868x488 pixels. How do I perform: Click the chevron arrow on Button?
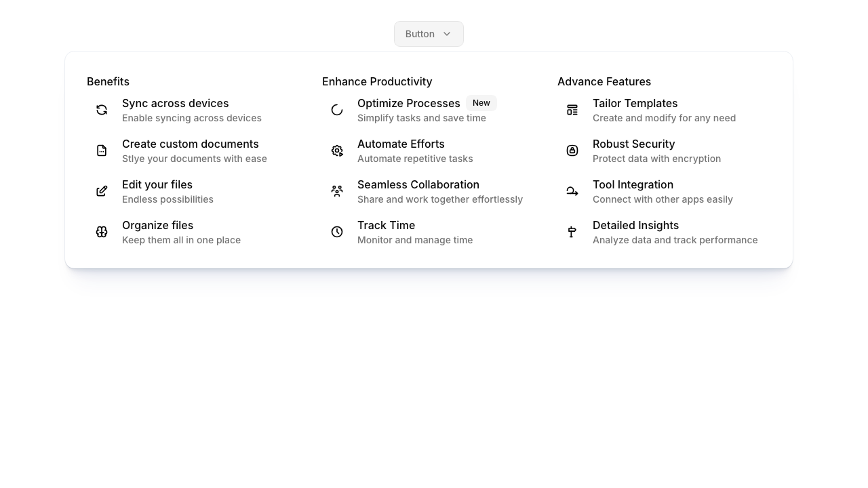pyautogui.click(x=447, y=34)
